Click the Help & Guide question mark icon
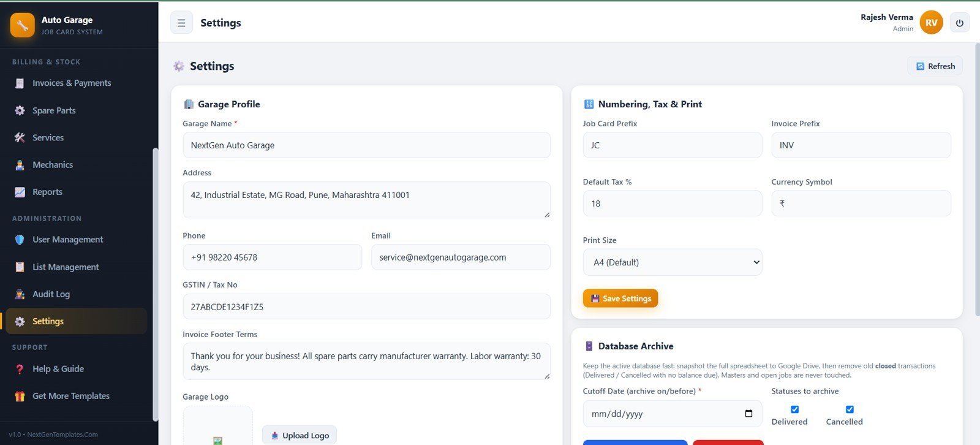This screenshot has width=980, height=445. pyautogui.click(x=20, y=369)
